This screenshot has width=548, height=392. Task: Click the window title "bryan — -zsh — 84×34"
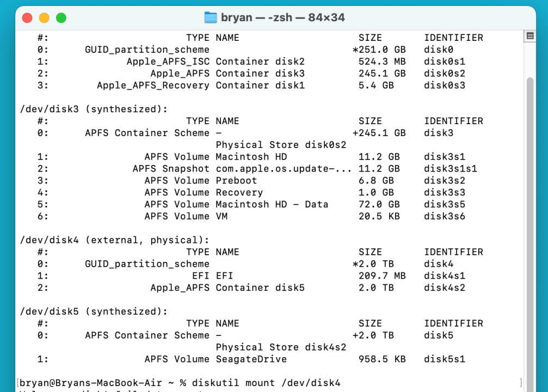click(x=282, y=17)
